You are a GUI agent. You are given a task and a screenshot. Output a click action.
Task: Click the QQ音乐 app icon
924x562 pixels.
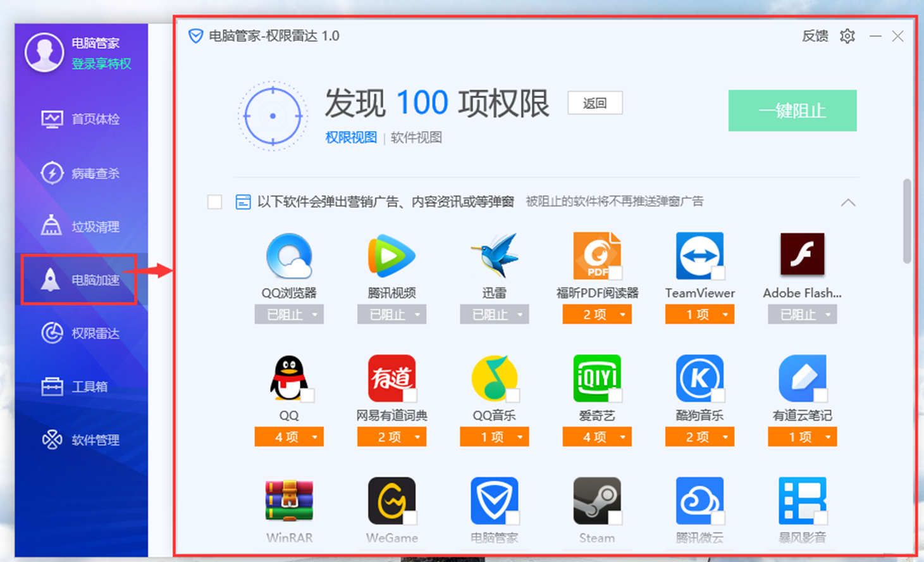point(494,378)
